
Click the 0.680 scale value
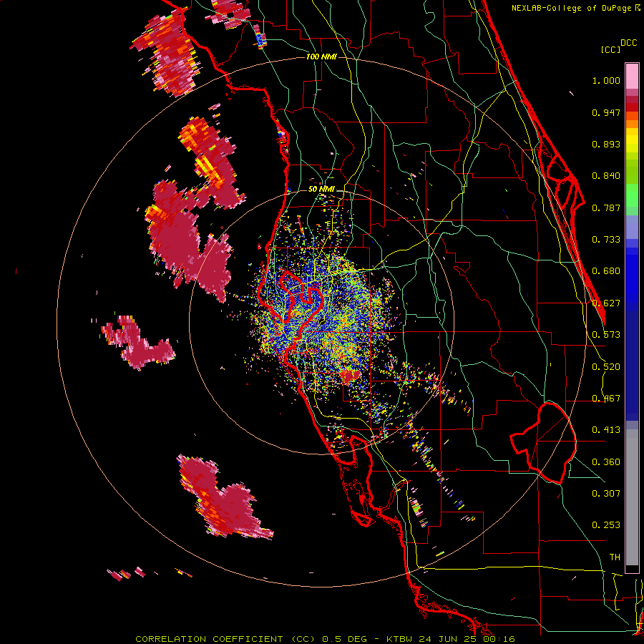[606, 271]
